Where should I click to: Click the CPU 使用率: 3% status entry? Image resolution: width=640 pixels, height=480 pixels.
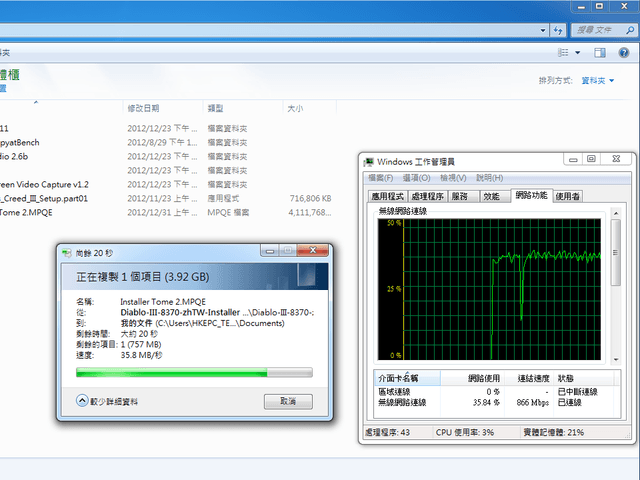pos(465,432)
